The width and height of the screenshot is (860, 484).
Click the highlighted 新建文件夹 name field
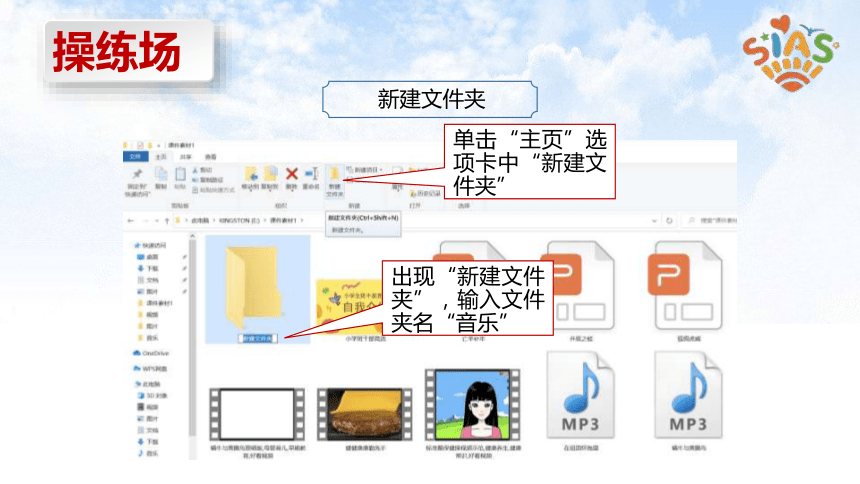258,339
